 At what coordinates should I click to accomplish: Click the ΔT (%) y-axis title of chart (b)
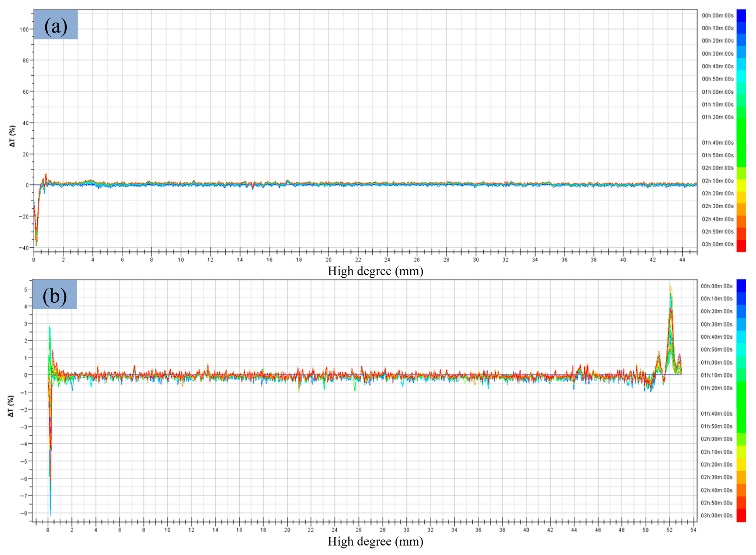(11, 406)
